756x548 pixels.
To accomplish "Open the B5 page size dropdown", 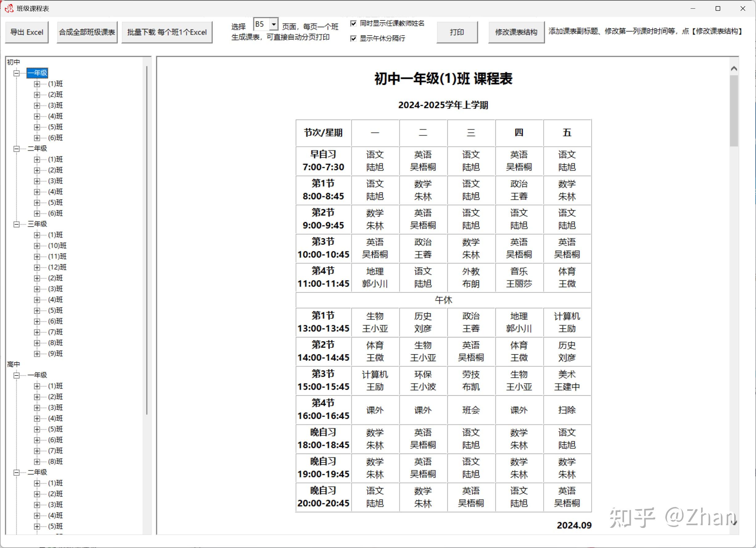I will coord(274,24).
